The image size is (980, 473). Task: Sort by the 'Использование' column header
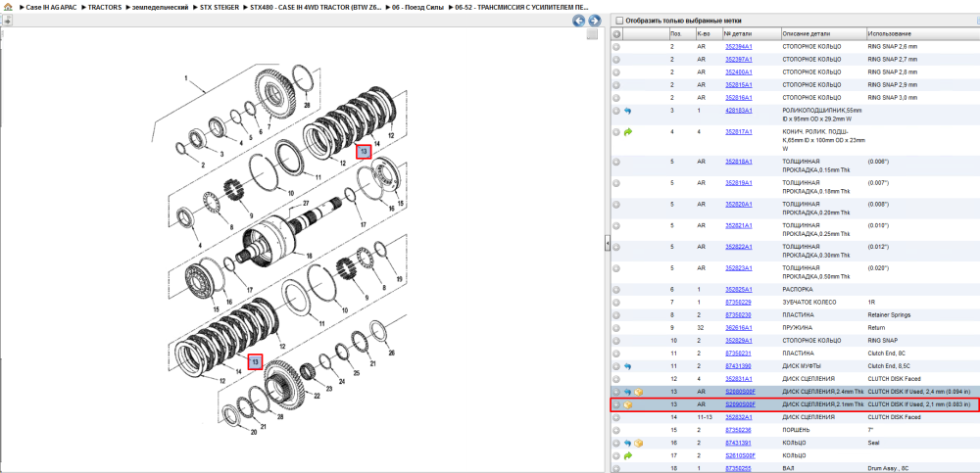pyautogui.click(x=922, y=33)
